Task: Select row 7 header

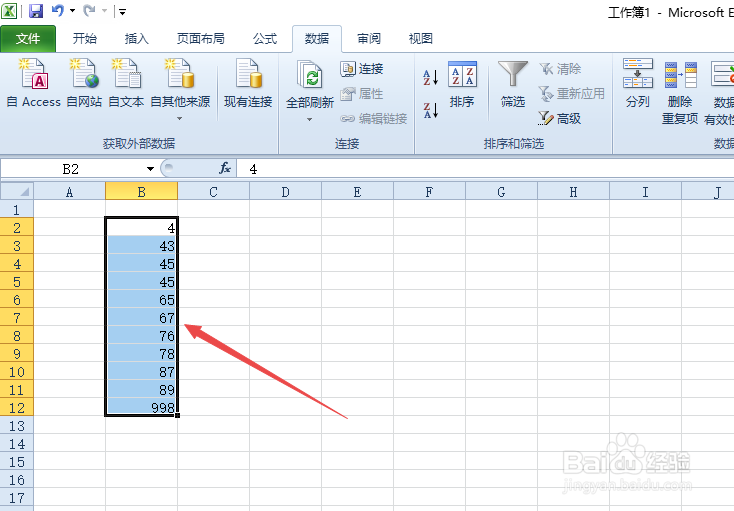Action: pos(17,318)
